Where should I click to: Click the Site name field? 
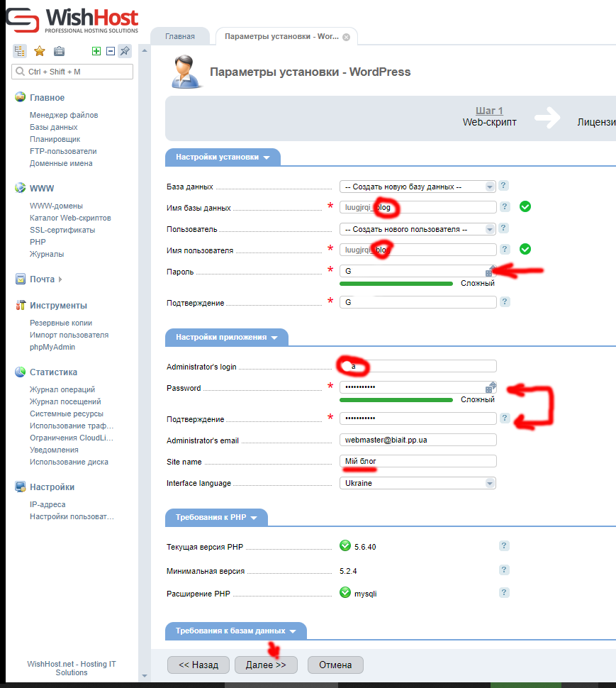point(418,461)
